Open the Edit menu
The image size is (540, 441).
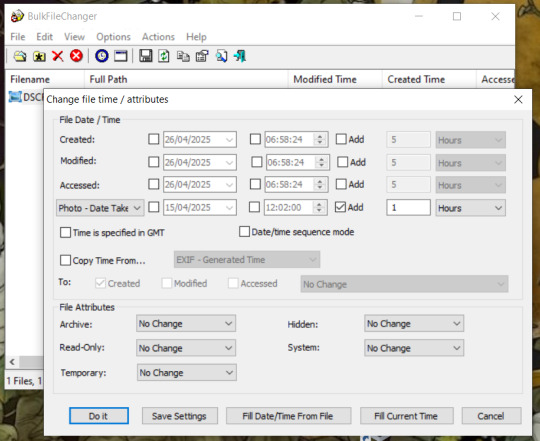click(x=44, y=37)
